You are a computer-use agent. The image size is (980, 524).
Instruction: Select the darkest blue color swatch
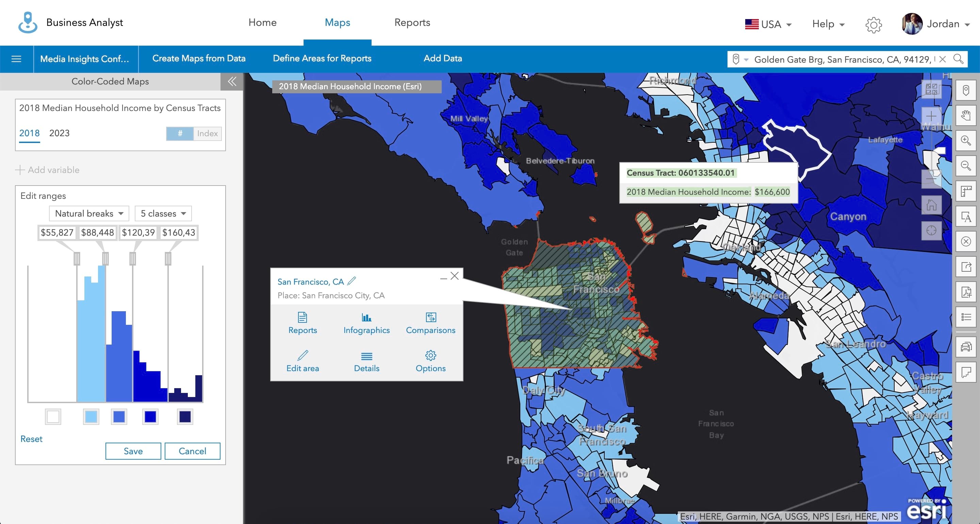click(184, 417)
